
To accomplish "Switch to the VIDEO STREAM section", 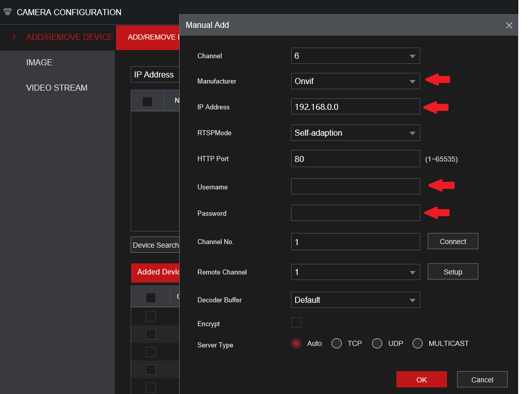I will point(57,88).
